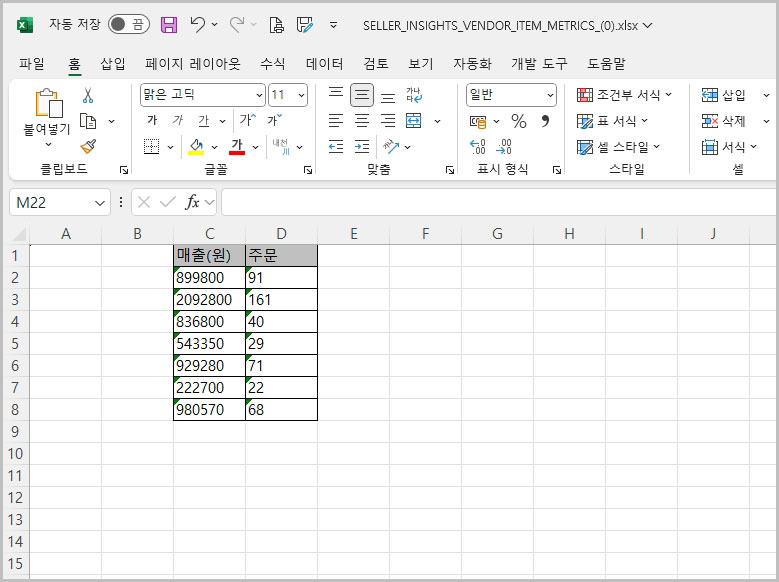Toggle italic formatting
Screen dimensions: 779x582
177,120
